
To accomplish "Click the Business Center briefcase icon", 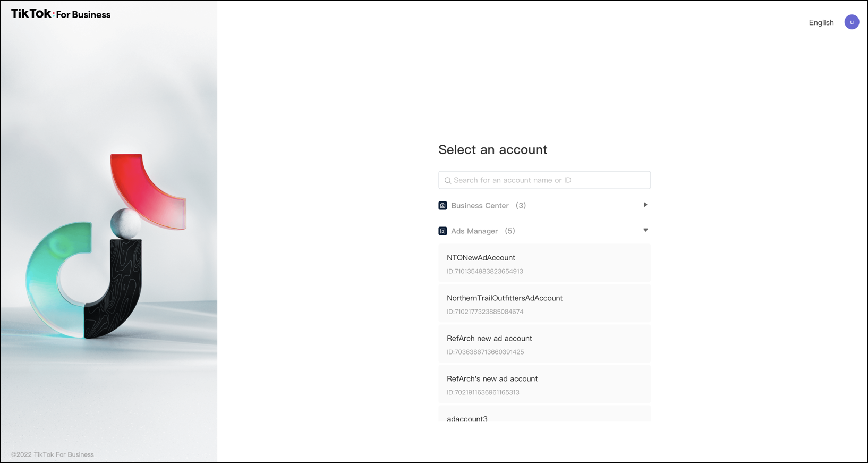I will click(442, 205).
